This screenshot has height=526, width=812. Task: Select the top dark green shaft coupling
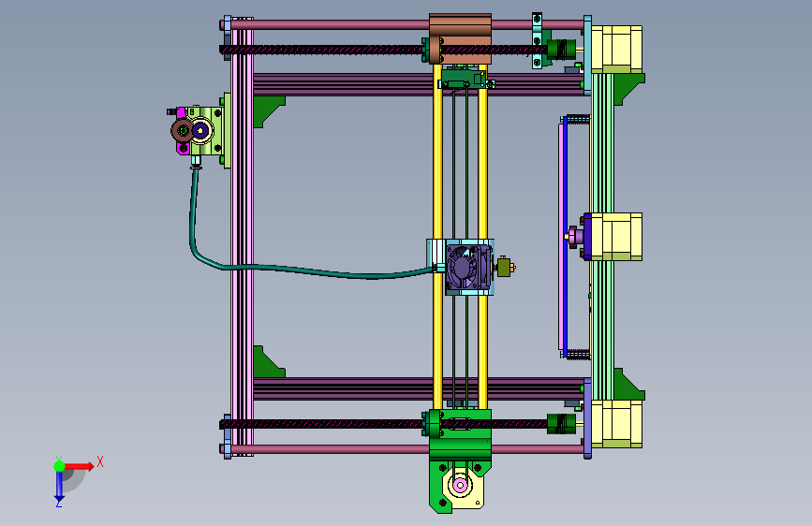[x=561, y=50]
